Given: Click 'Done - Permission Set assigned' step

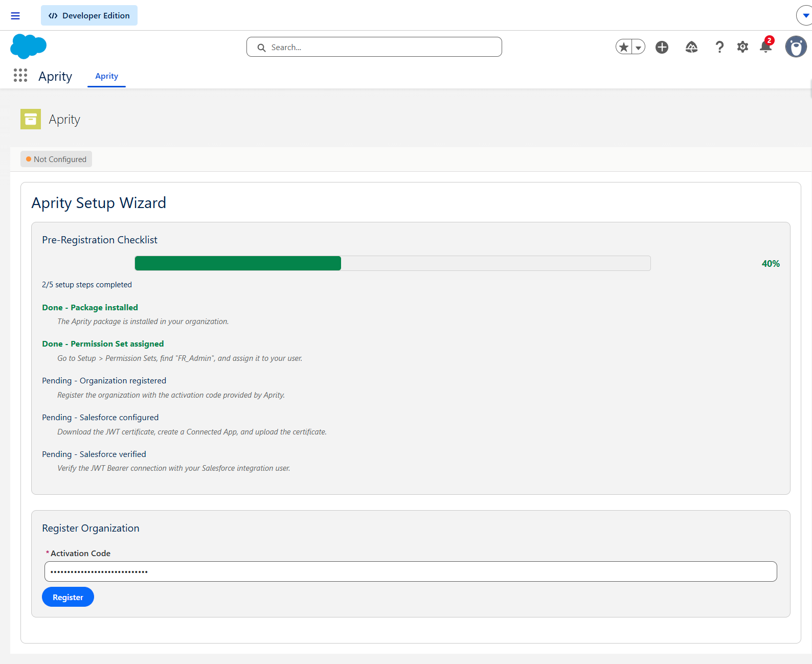Looking at the screenshot, I should tap(103, 344).
